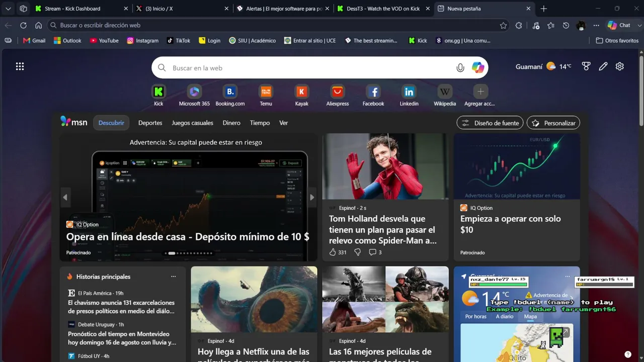Image resolution: width=644 pixels, height=362 pixels.
Task: Open browsing History from the toolbar
Action: coord(566,25)
